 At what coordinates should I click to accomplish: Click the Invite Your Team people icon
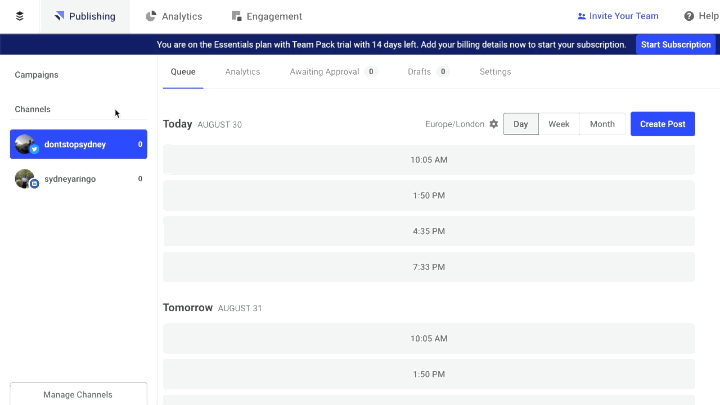[x=582, y=16]
